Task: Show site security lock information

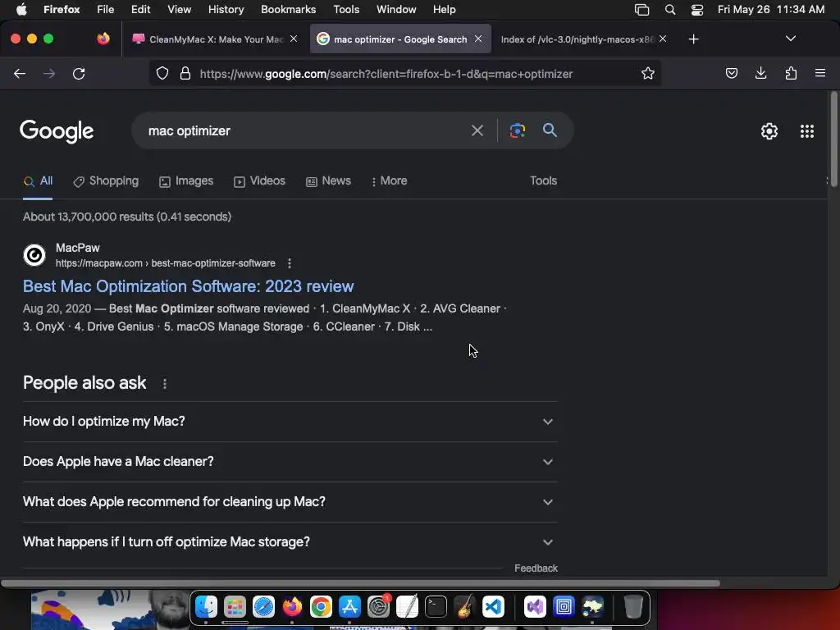Action: tap(185, 73)
